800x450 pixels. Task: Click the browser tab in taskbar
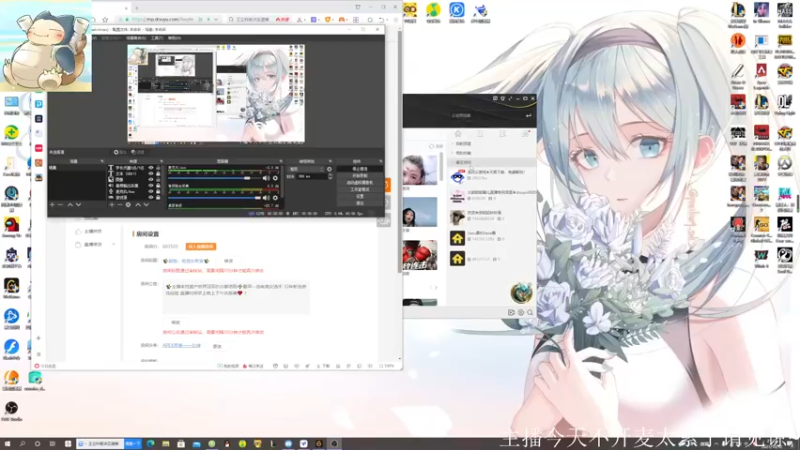pyautogui.click(x=100, y=444)
